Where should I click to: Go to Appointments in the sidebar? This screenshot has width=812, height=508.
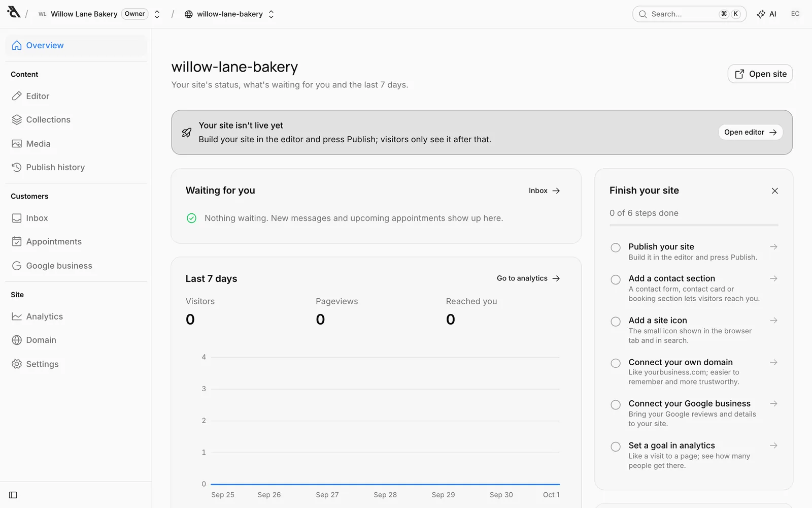pyautogui.click(x=76, y=242)
